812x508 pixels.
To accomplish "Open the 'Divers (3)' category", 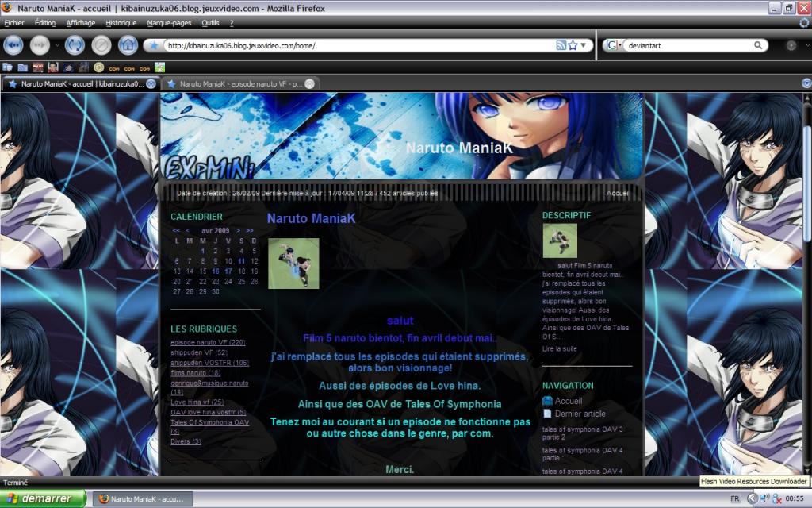I will point(186,441).
